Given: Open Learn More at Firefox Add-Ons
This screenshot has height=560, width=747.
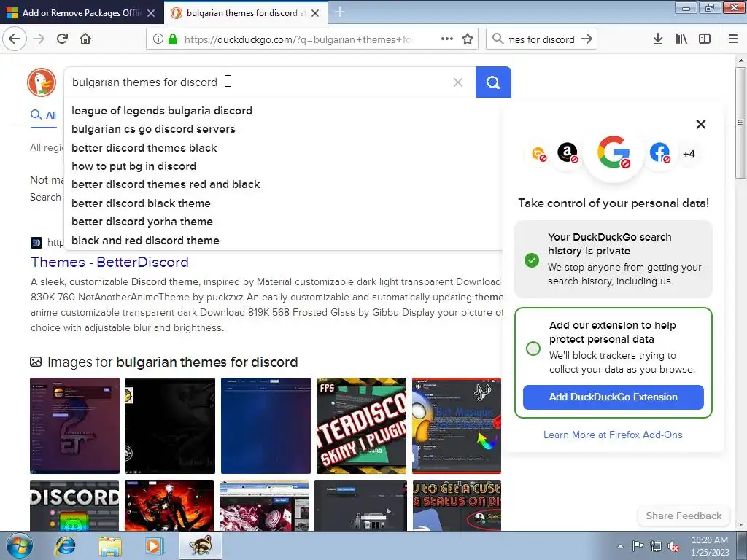Looking at the screenshot, I should click(x=613, y=435).
